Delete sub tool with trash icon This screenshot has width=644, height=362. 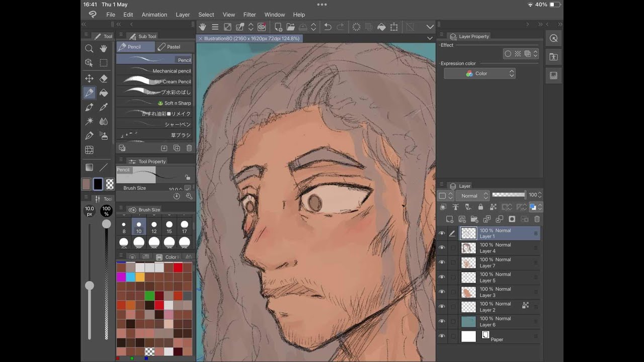tap(189, 148)
